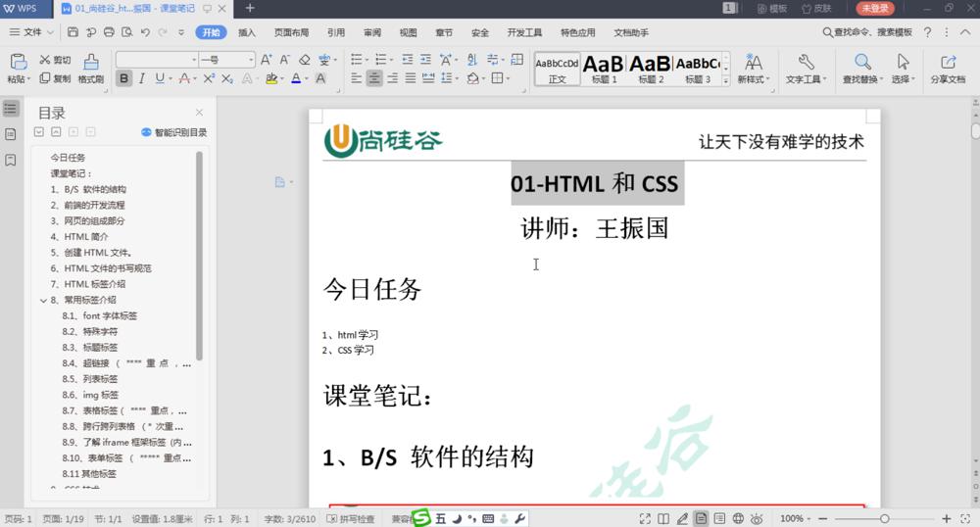
Task: Open the bookmark panel icon in left sidebar
Action: [x=11, y=159]
